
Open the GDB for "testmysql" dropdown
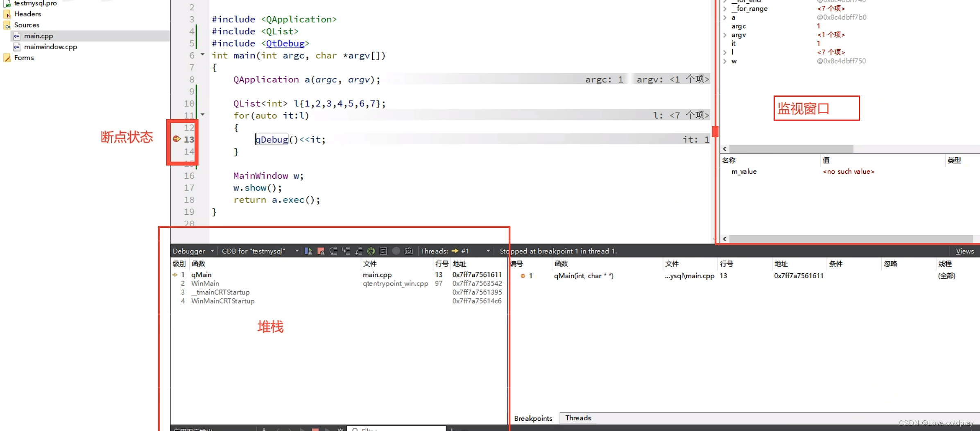pyautogui.click(x=260, y=251)
